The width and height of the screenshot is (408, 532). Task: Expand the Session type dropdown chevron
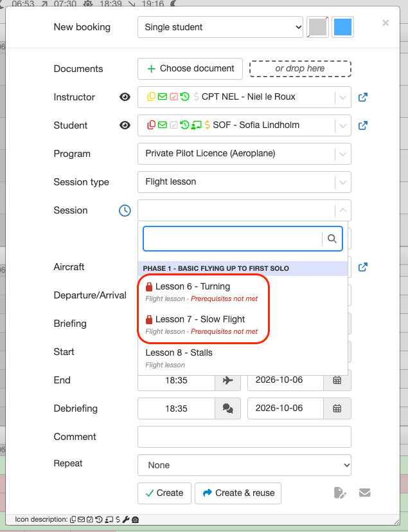(342, 182)
